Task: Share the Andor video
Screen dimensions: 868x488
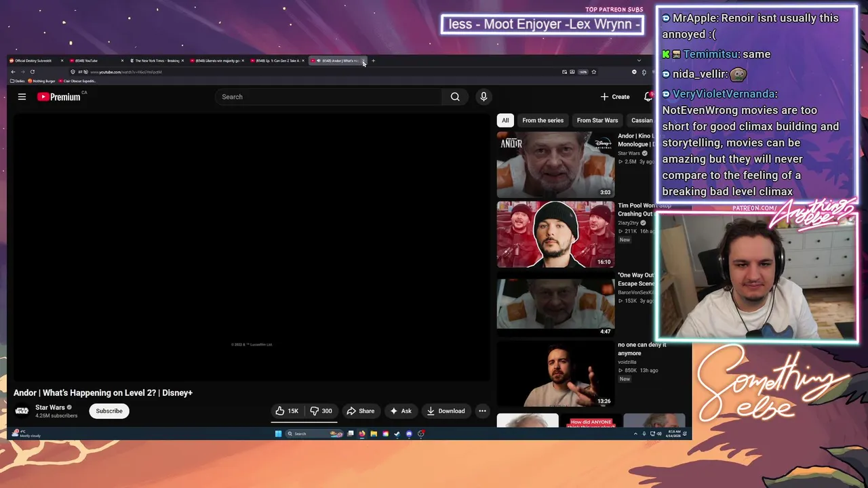Action: pyautogui.click(x=360, y=411)
